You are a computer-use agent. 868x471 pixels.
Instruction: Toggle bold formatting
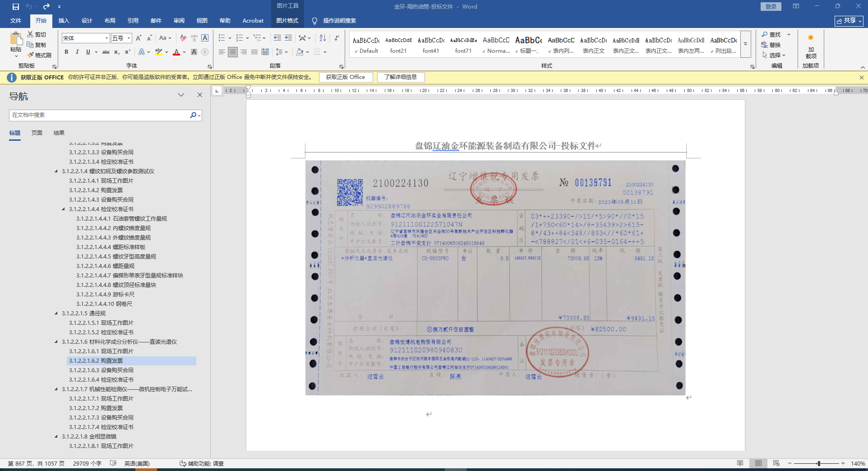point(66,52)
